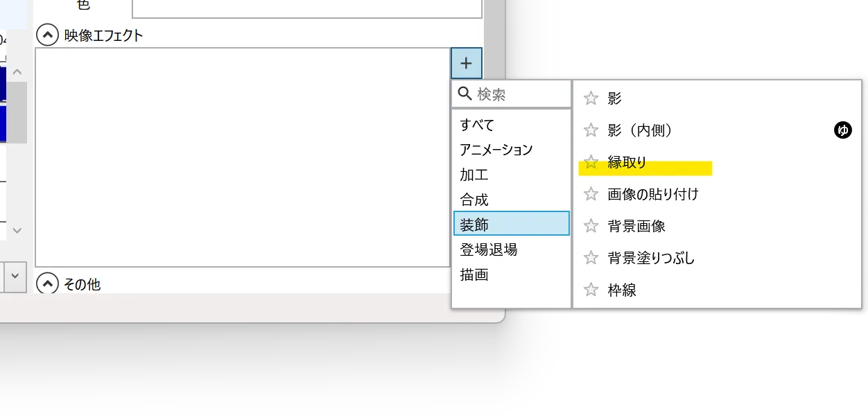Click the plus button to add video effect
The image size is (868, 418).
(467, 63)
